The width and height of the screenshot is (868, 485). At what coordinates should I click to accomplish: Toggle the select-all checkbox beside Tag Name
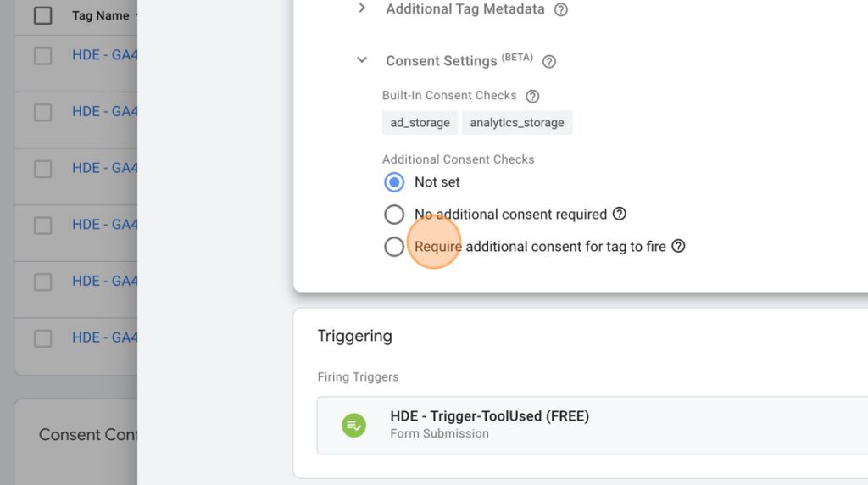tap(42, 15)
